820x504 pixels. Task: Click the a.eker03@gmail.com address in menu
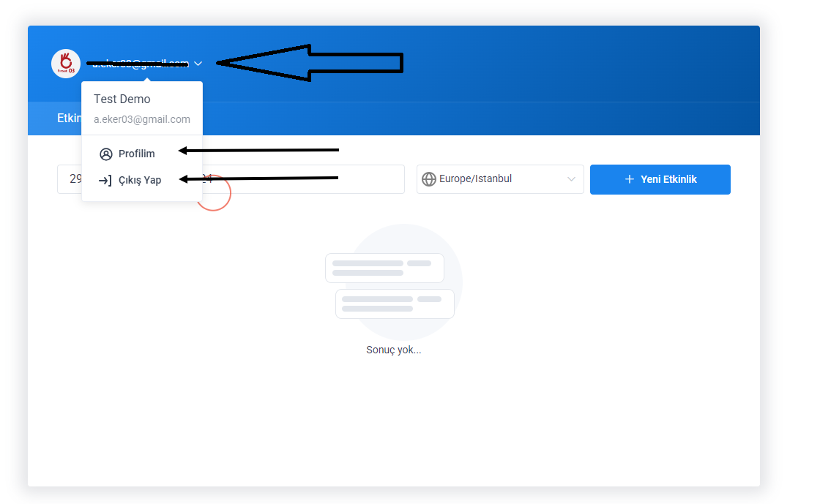pos(142,120)
